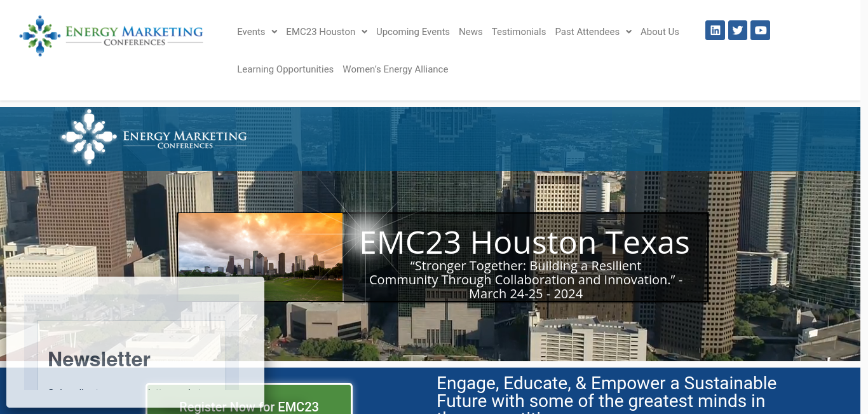This screenshot has width=868, height=414.
Task: Expand the EMC23 Houston dropdown arrow
Action: (365, 32)
